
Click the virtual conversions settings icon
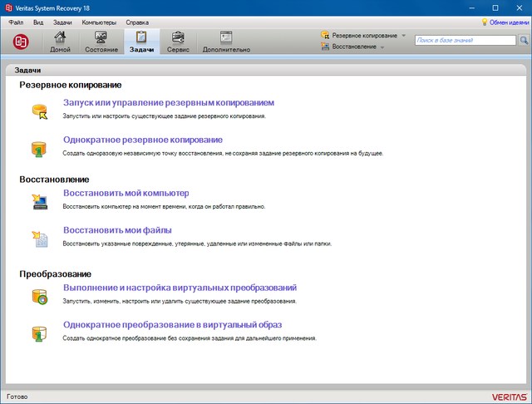click(x=39, y=295)
